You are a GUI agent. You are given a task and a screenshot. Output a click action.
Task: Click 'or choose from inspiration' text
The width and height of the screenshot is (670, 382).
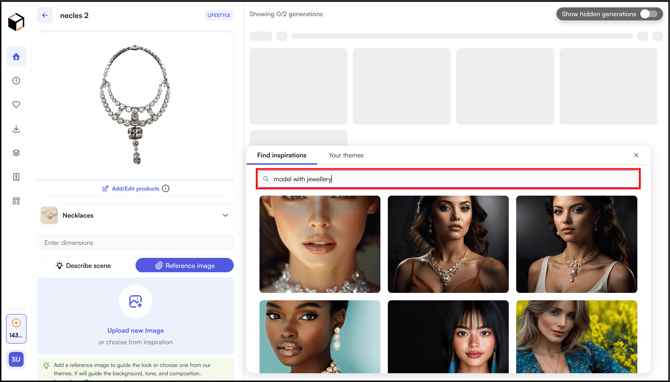pos(135,342)
